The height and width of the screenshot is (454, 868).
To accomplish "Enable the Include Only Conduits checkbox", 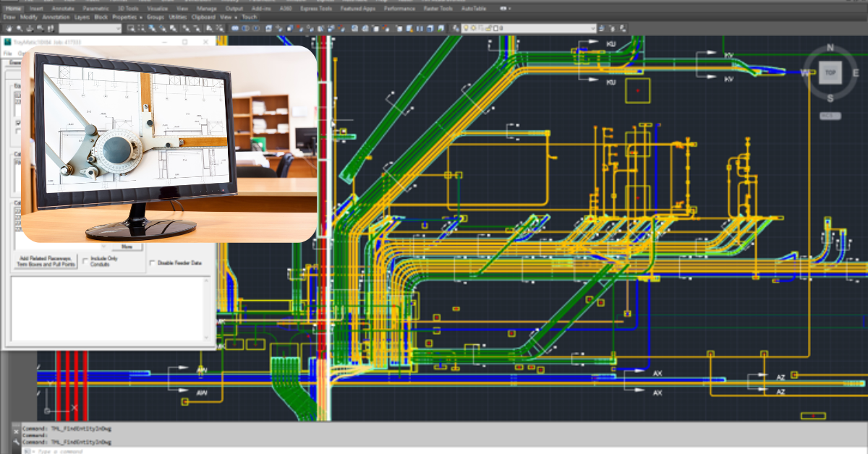I will coord(85,260).
